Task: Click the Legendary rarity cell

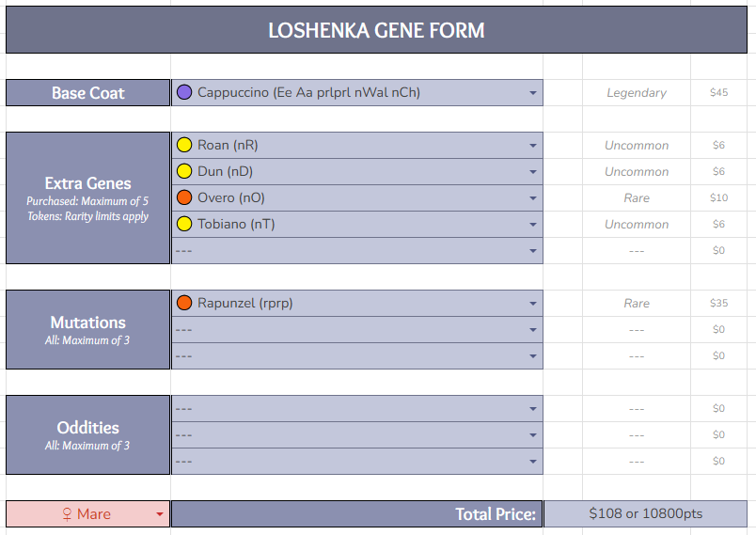Action: (637, 93)
